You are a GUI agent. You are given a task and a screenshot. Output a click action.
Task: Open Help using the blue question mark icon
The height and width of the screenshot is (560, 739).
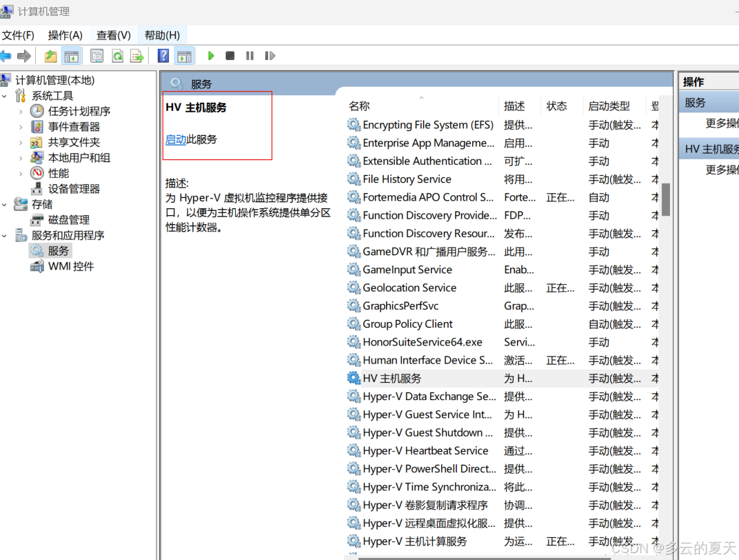(163, 56)
